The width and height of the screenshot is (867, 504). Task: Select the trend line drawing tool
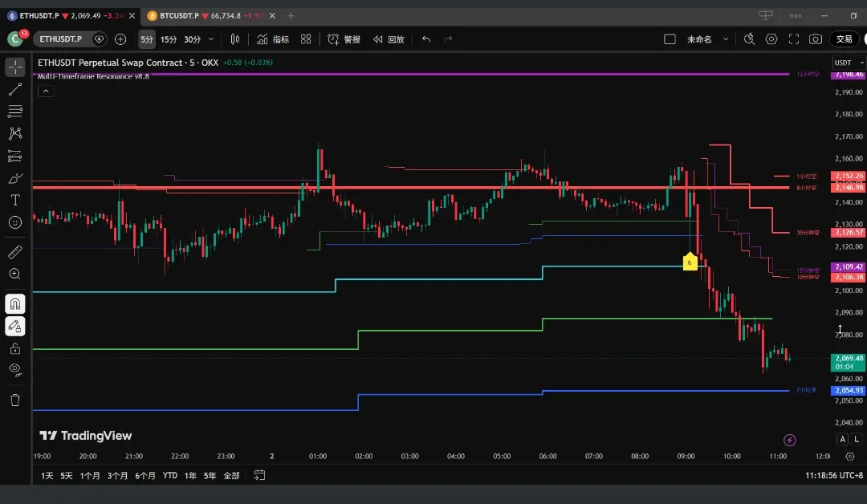[15, 90]
